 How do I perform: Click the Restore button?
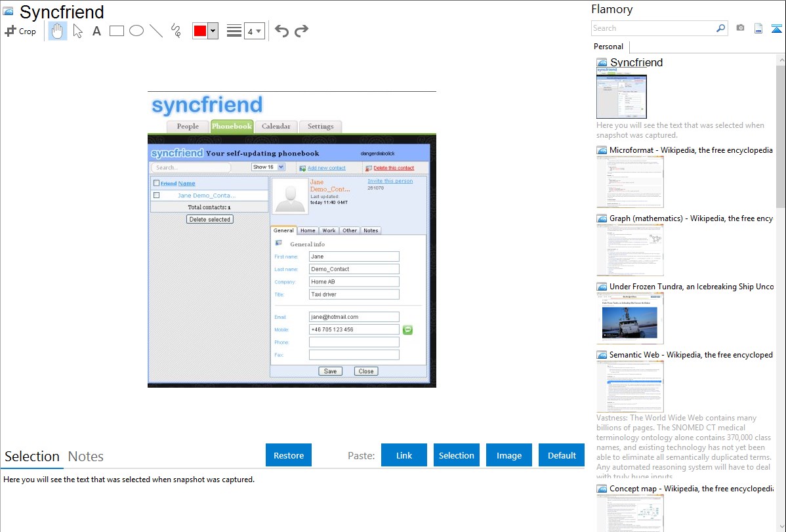pos(289,455)
